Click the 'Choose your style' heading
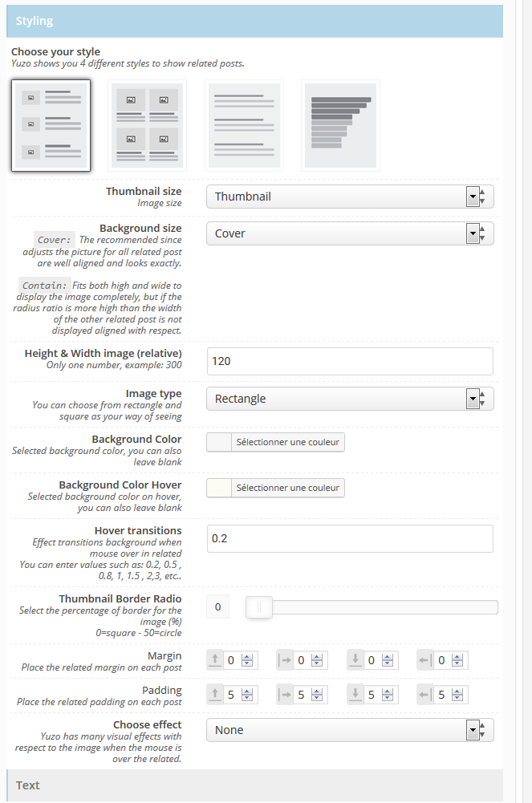Viewport: 532px width, 803px height. (x=56, y=51)
